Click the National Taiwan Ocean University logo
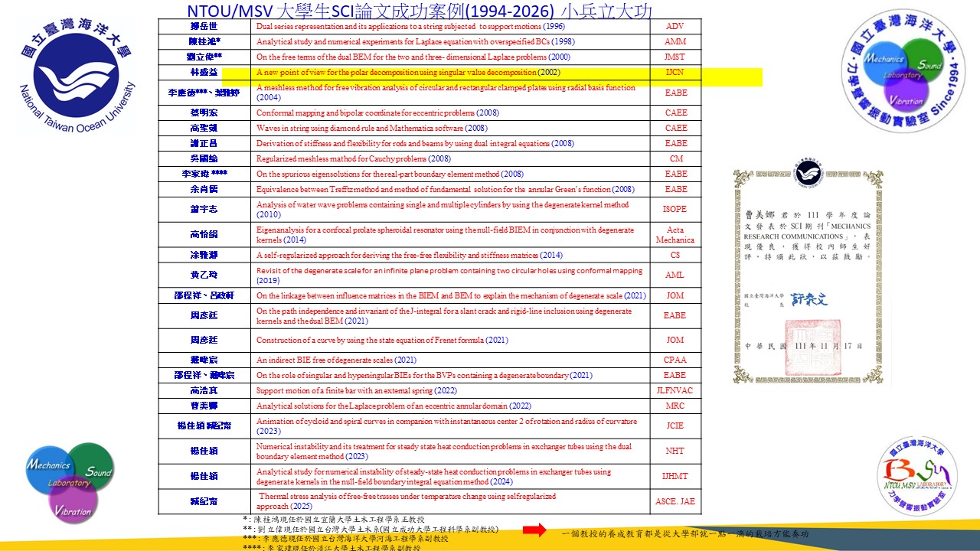Viewport: 980px width, 551px height. pyautogui.click(x=77, y=77)
